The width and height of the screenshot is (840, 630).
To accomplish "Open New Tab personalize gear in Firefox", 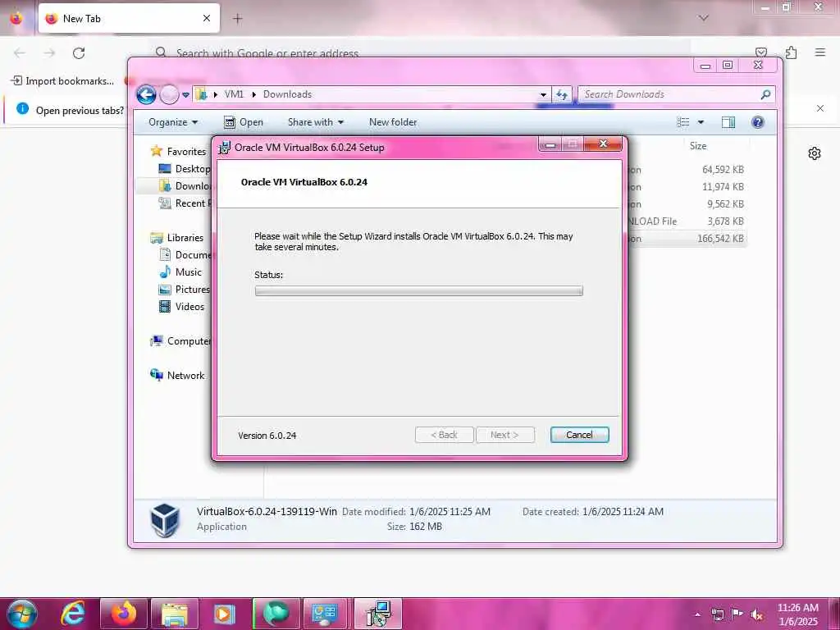I will (x=815, y=153).
